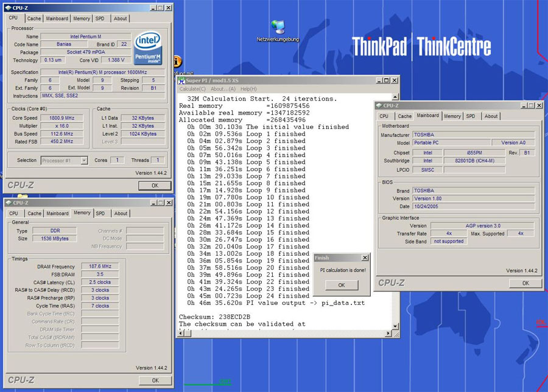
Task: Click the processor Name field Intel Pentium M
Action: pyautogui.click(x=86, y=37)
